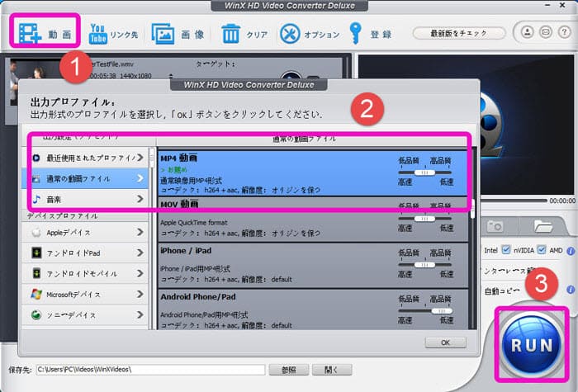
Task: Click 最新版をチェック update button
Action: 458,33
